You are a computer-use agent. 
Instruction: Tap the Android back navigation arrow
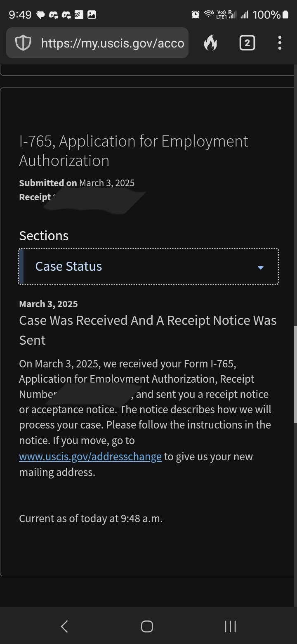click(64, 626)
